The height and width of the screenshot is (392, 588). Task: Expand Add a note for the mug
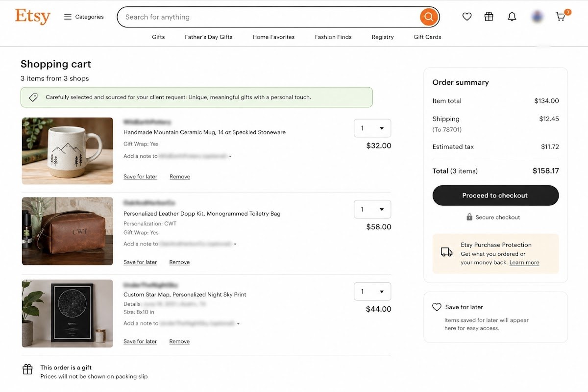tap(177, 156)
